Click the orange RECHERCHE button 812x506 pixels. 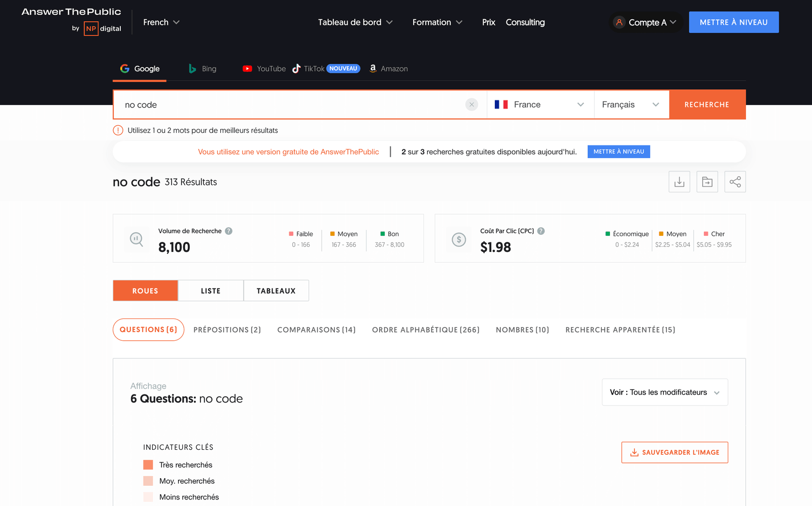(707, 104)
